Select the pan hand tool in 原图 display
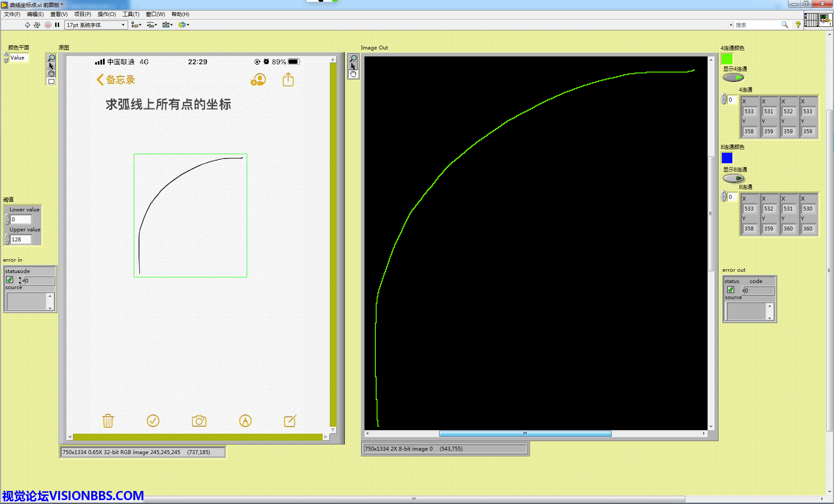This screenshot has width=834, height=504. pyautogui.click(x=51, y=74)
